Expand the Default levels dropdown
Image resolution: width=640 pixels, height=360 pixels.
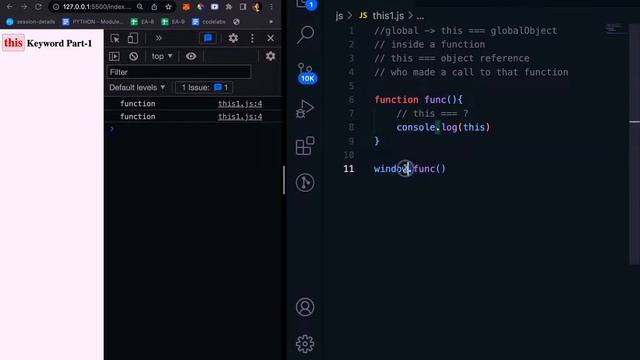[137, 87]
